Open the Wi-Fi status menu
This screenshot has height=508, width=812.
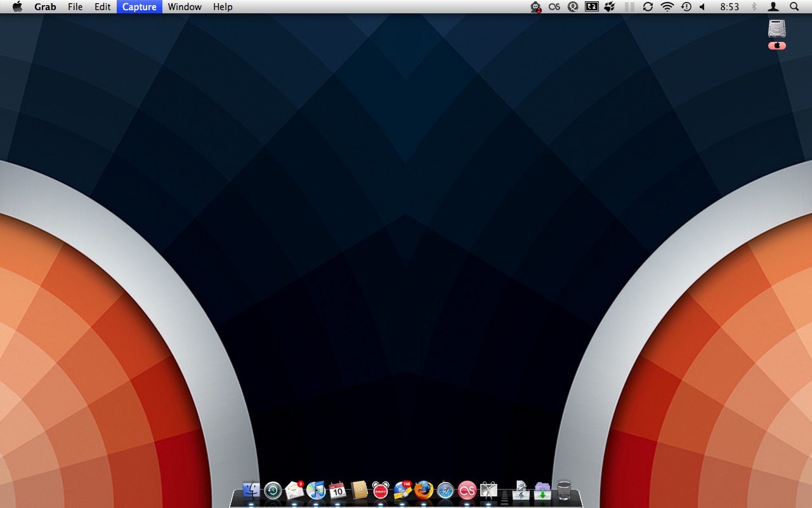667,7
